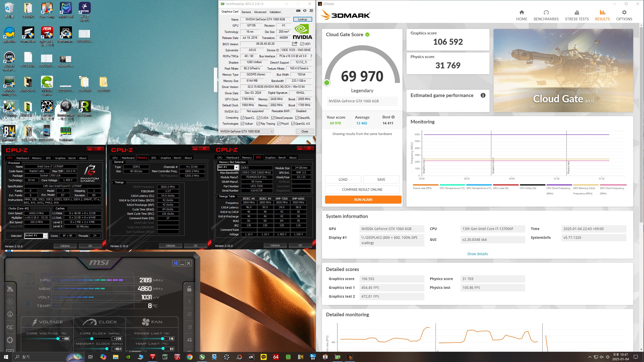Take a GPU-Z screenshot with camera icon
The width and height of the screenshot is (644, 362).
(298, 11)
